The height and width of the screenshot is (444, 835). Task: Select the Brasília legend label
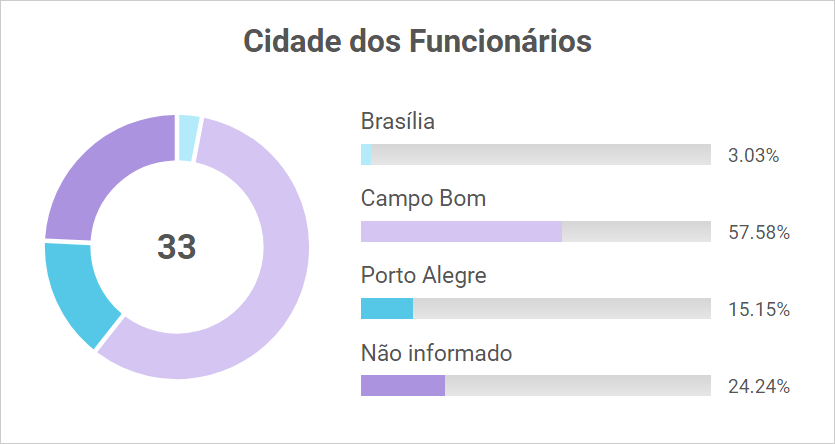pos(398,121)
